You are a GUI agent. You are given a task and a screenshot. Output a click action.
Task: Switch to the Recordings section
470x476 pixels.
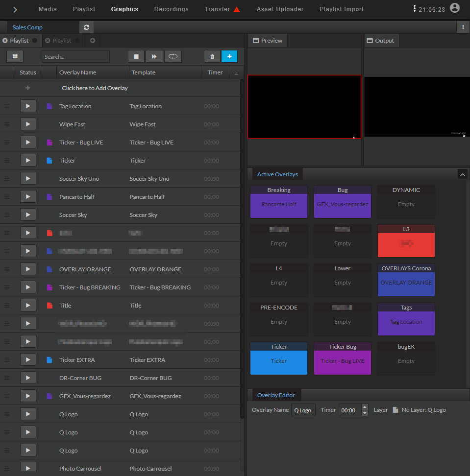[171, 9]
